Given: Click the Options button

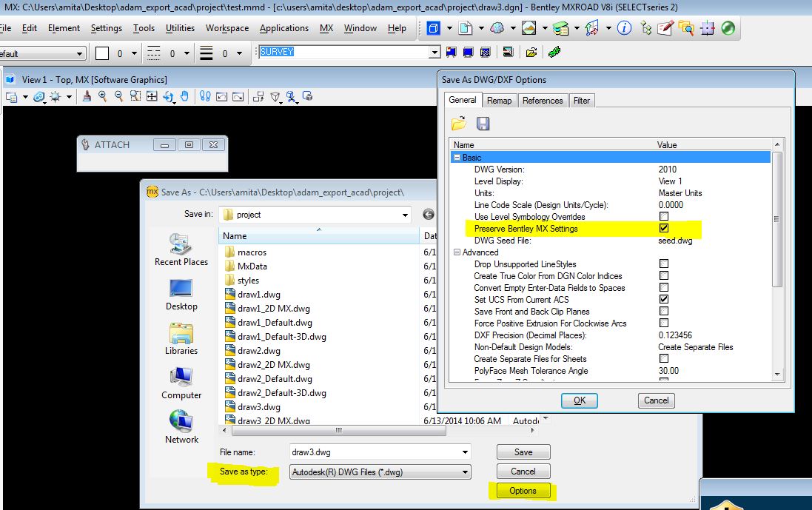Looking at the screenshot, I should click(523, 491).
